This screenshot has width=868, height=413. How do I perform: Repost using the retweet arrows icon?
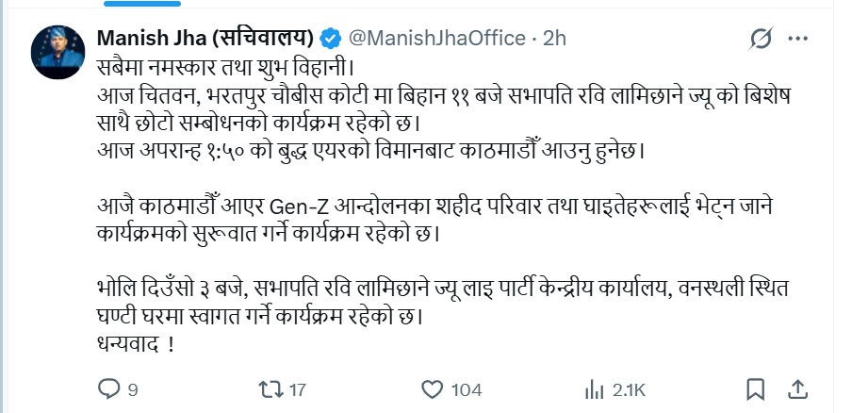pyautogui.click(x=267, y=389)
